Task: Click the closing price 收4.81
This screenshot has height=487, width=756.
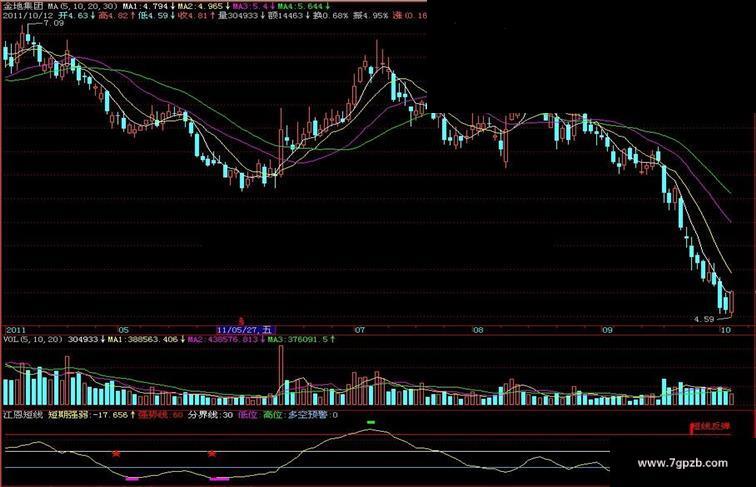Action: [x=192, y=15]
